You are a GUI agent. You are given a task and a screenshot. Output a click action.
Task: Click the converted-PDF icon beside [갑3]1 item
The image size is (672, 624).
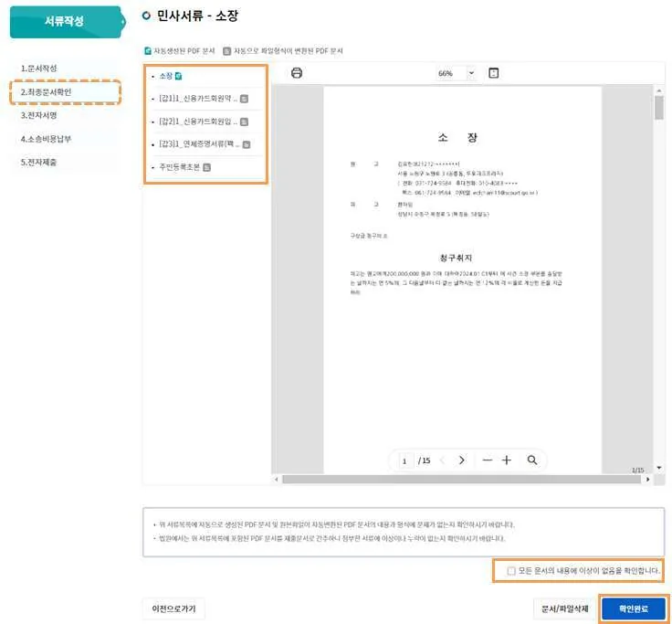pos(247,144)
